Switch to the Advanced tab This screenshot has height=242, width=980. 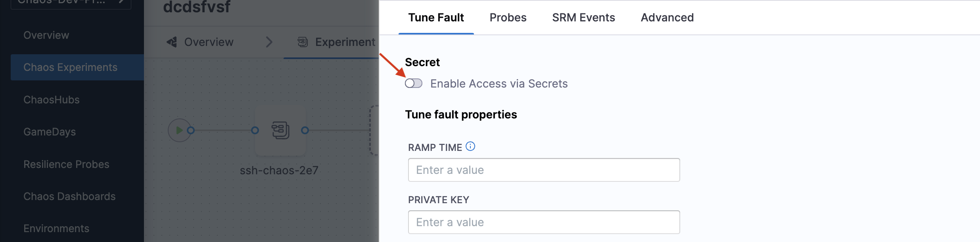pyautogui.click(x=666, y=17)
